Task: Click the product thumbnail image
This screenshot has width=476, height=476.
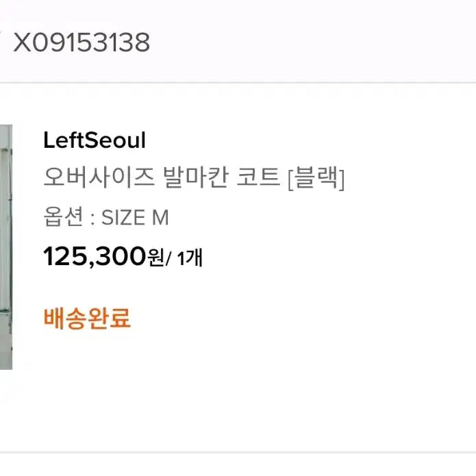Action: 5,247
